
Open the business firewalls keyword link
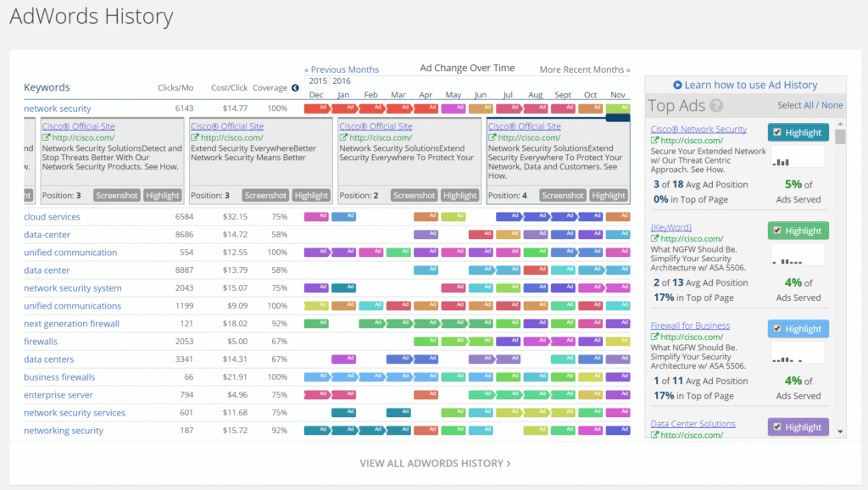(x=59, y=377)
